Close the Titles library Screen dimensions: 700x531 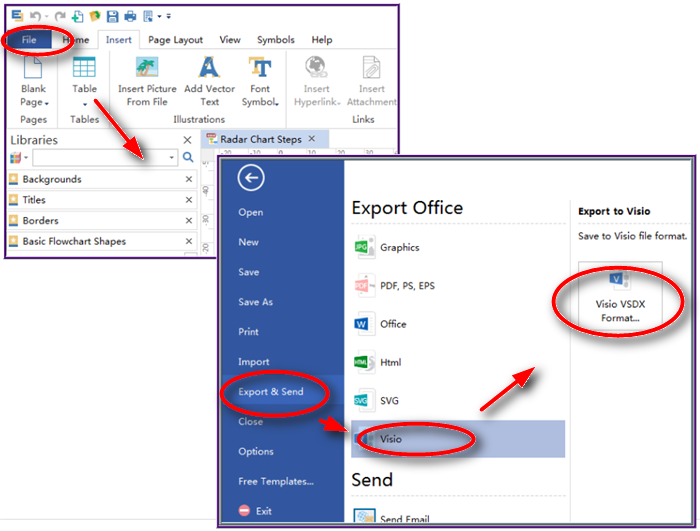tap(189, 200)
